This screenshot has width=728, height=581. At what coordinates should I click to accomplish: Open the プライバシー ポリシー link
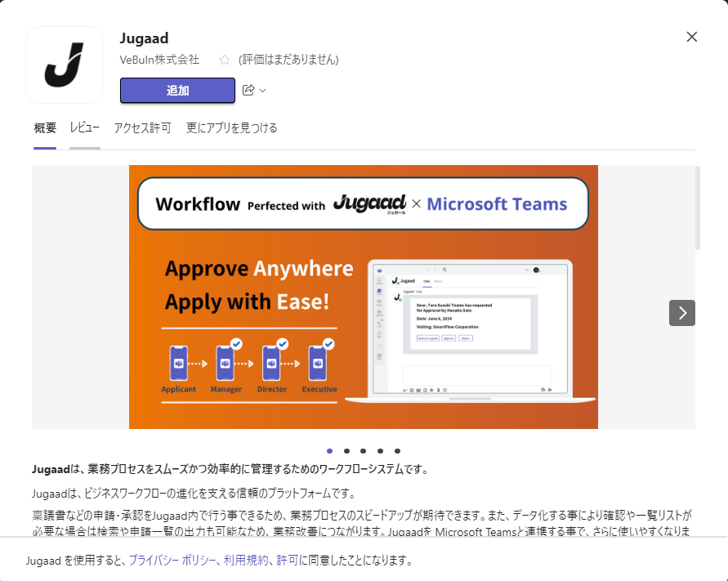pyautogui.click(x=172, y=561)
